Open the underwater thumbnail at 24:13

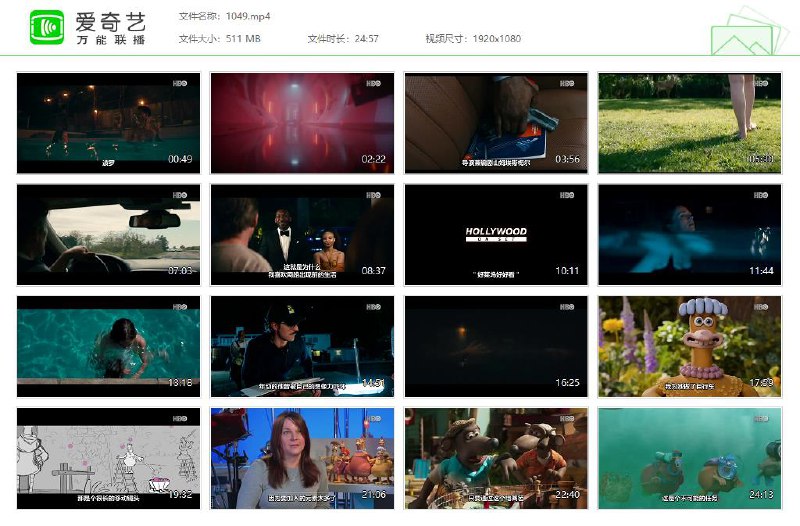690,458
